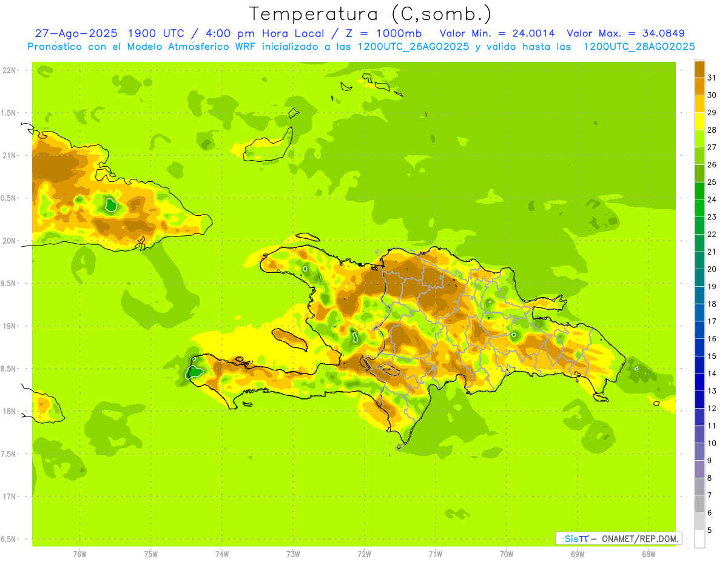Click the "27-Ago-2025" forecast date text
Screen dimensions: 728x562
[76, 33]
